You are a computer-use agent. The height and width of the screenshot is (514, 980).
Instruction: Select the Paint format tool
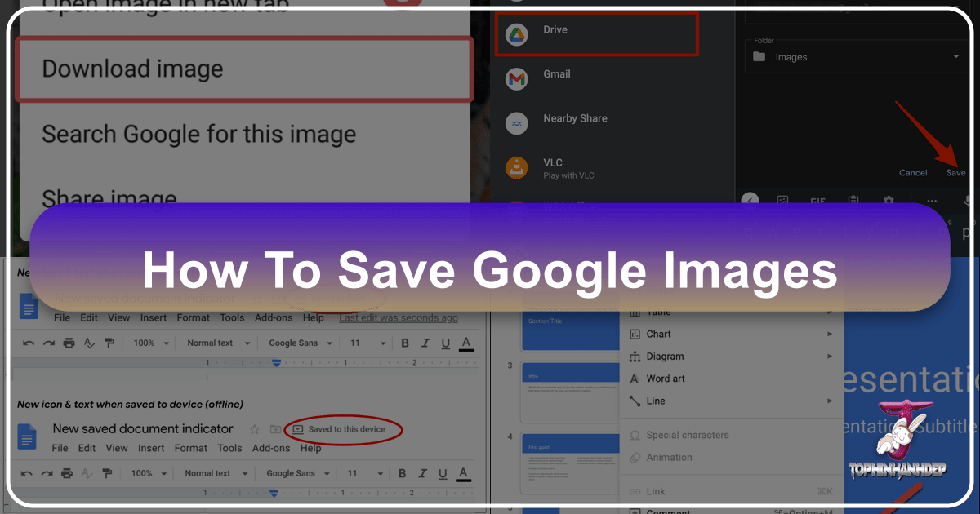[109, 343]
